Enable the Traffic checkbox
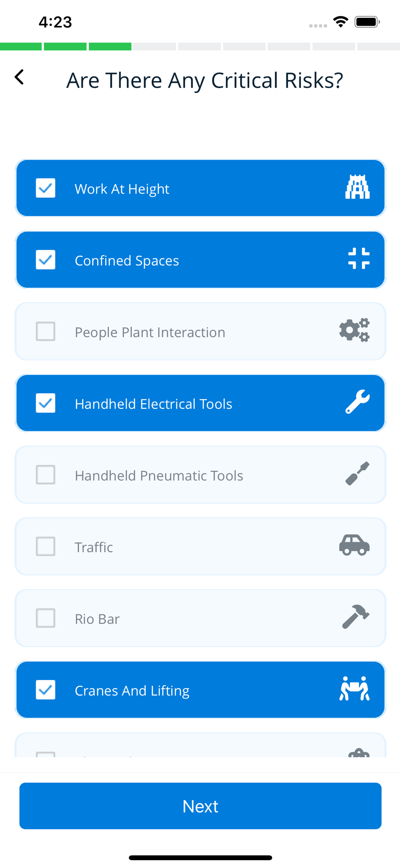The image size is (401, 868). point(46,546)
